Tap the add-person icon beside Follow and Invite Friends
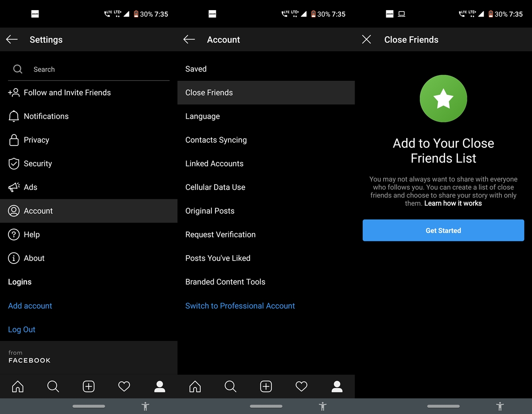 point(14,93)
